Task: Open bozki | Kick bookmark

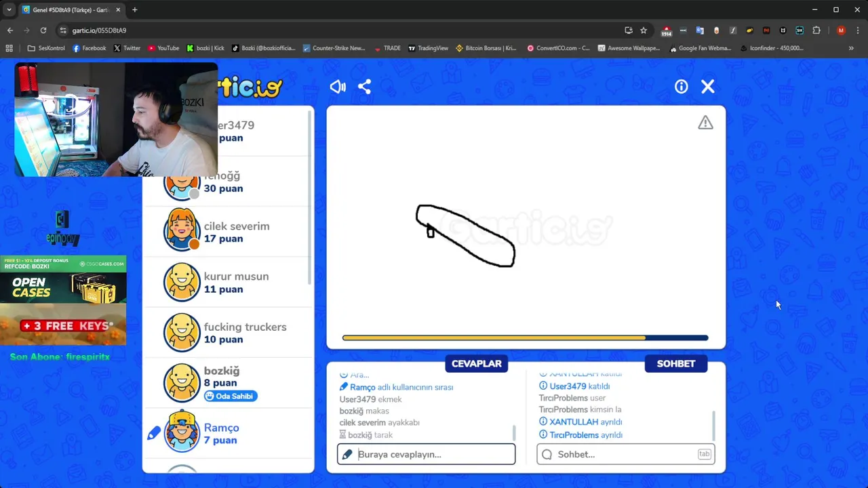Action: tap(205, 48)
